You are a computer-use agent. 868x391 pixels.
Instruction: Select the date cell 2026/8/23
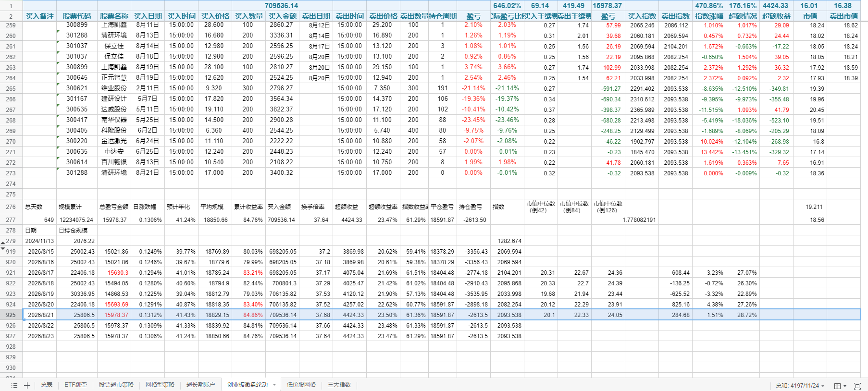[x=39, y=336]
